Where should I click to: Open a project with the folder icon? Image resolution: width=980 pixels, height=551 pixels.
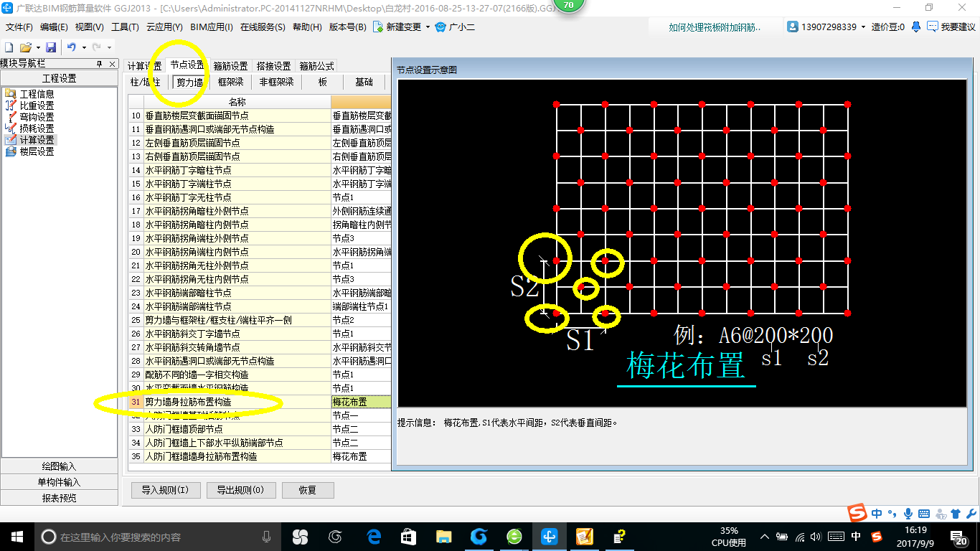[25, 47]
